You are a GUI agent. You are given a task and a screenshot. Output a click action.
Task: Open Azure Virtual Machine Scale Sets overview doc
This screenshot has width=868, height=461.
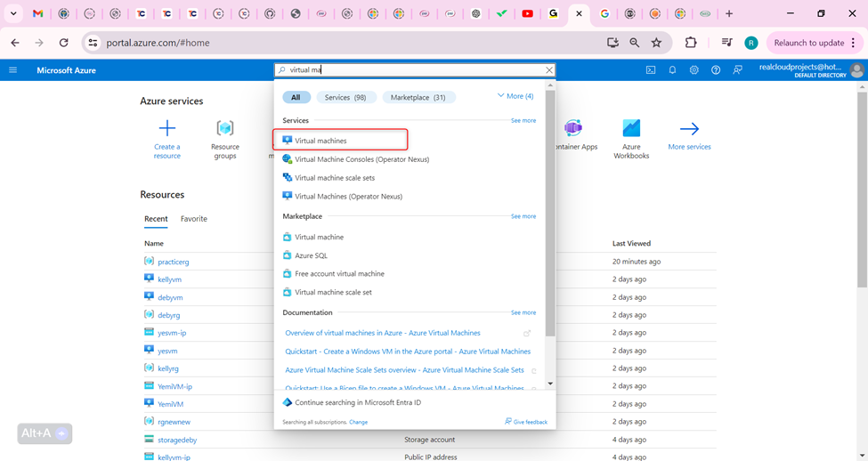(x=404, y=370)
